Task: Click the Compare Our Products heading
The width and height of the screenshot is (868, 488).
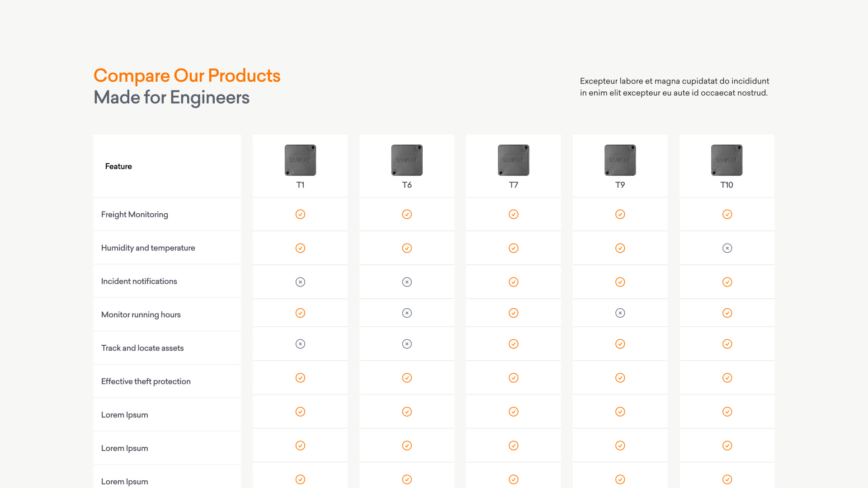Action: [x=187, y=75]
